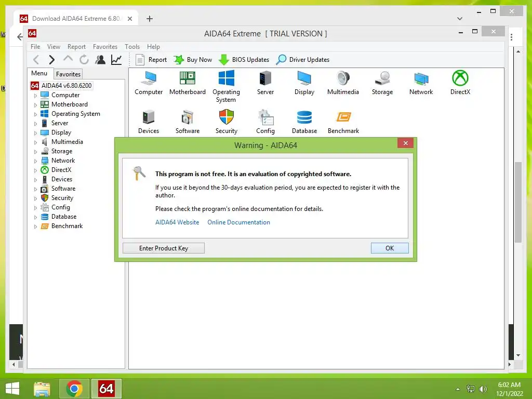532x399 pixels.
Task: Click the Refresh icon in AIDA64 toolbar
Action: (x=84, y=60)
